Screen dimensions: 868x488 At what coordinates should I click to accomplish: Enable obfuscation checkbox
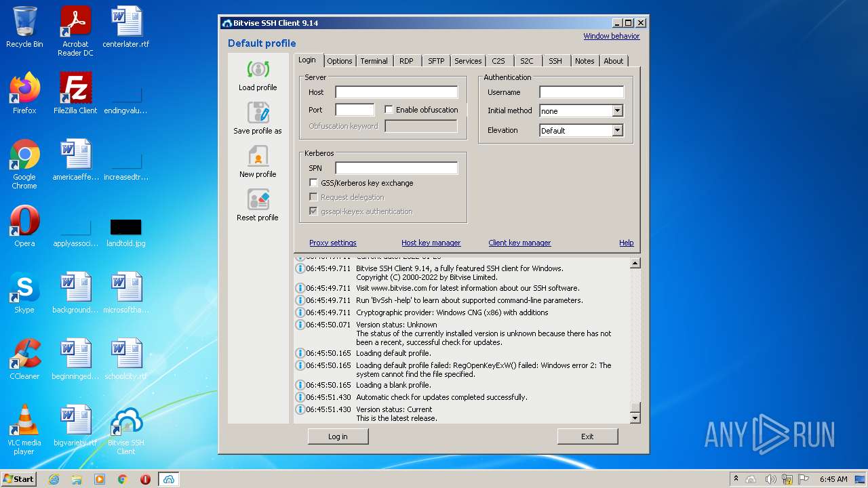389,110
